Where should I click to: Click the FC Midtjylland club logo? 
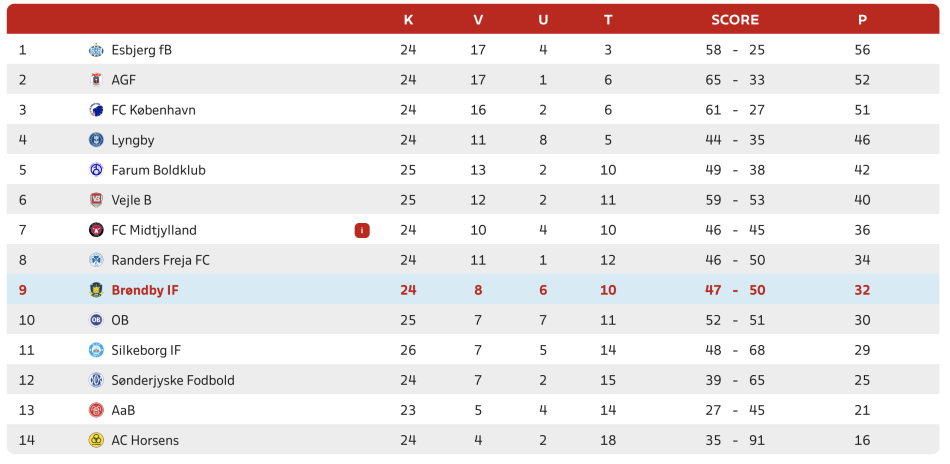point(96,230)
